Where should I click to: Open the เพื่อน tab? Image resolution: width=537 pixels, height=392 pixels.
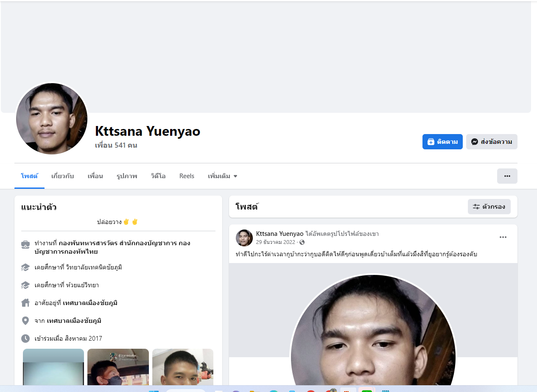coord(95,176)
